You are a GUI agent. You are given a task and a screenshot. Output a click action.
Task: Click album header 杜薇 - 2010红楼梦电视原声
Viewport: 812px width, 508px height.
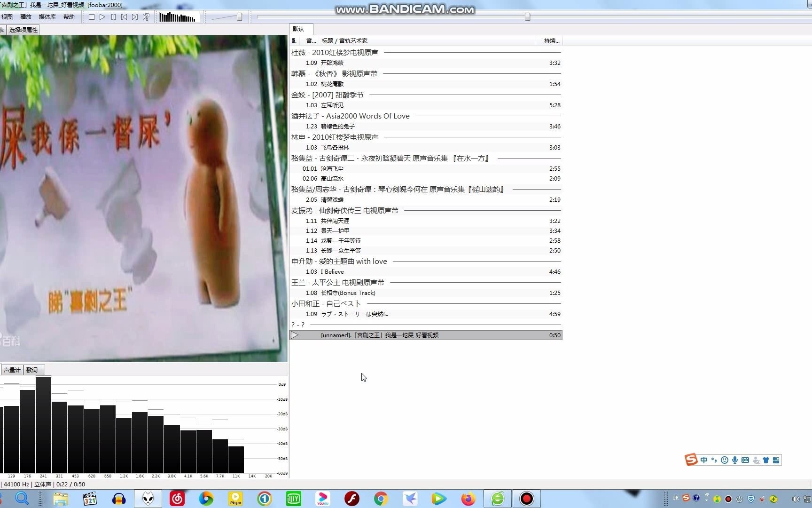pos(335,53)
